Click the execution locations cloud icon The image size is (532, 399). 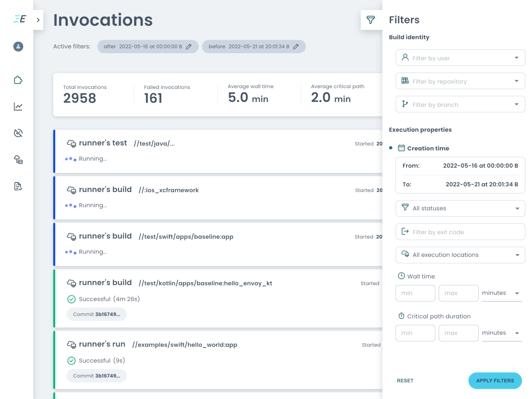pyautogui.click(x=405, y=254)
